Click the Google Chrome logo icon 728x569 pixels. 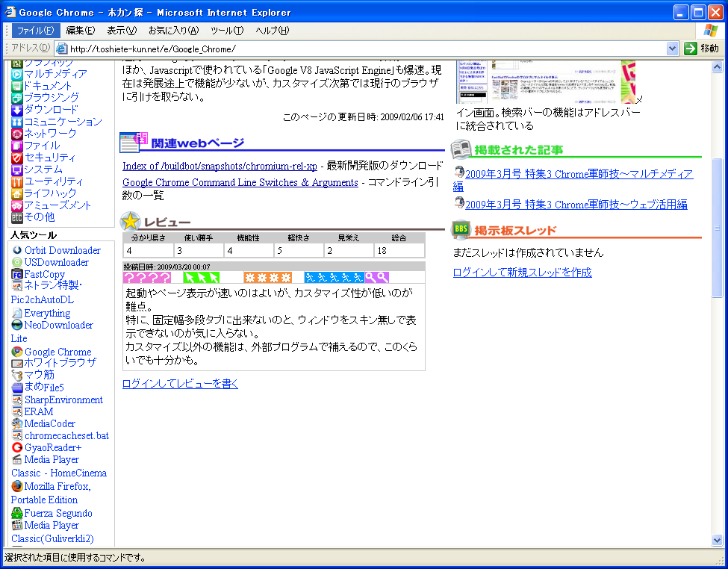17,352
